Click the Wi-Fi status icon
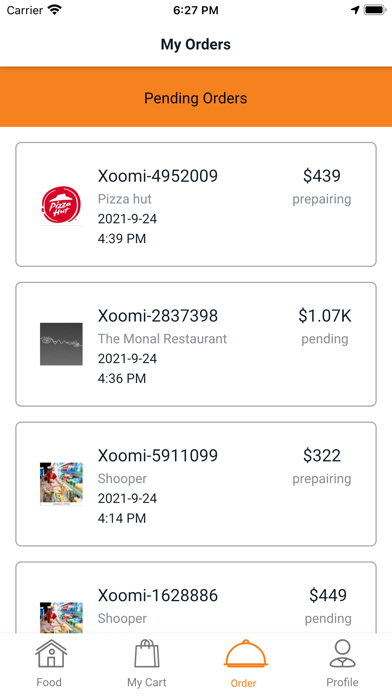Viewport: 392px width, 696px height. 55,10
